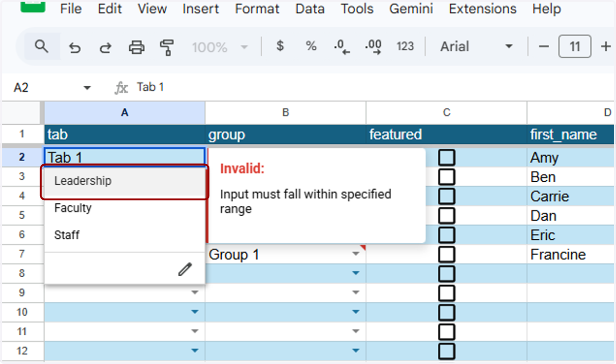616x364 pixels.
Task: Check the featured box for Eric
Action: coord(447,235)
